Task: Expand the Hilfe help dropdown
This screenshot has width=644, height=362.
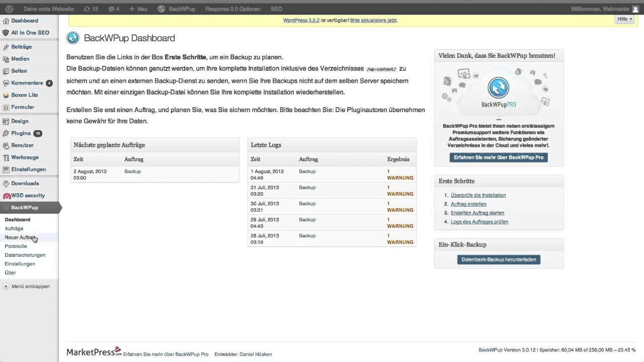Action: point(624,19)
